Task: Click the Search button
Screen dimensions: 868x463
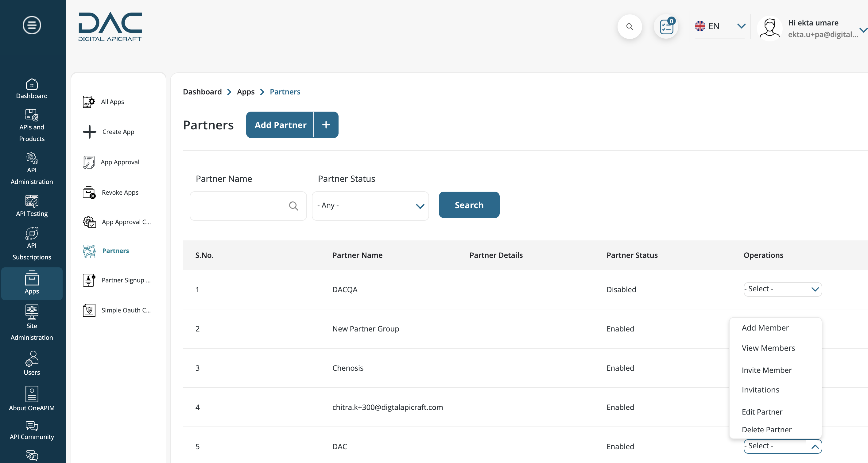Action: click(469, 204)
